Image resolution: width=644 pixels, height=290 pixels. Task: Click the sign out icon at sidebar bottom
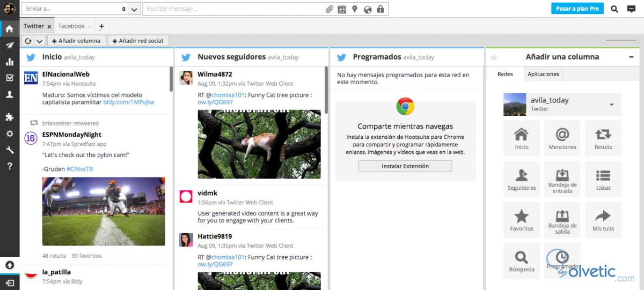tap(10, 282)
